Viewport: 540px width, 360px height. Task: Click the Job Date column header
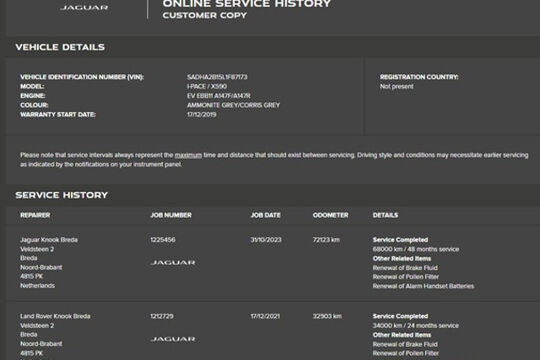(x=266, y=215)
